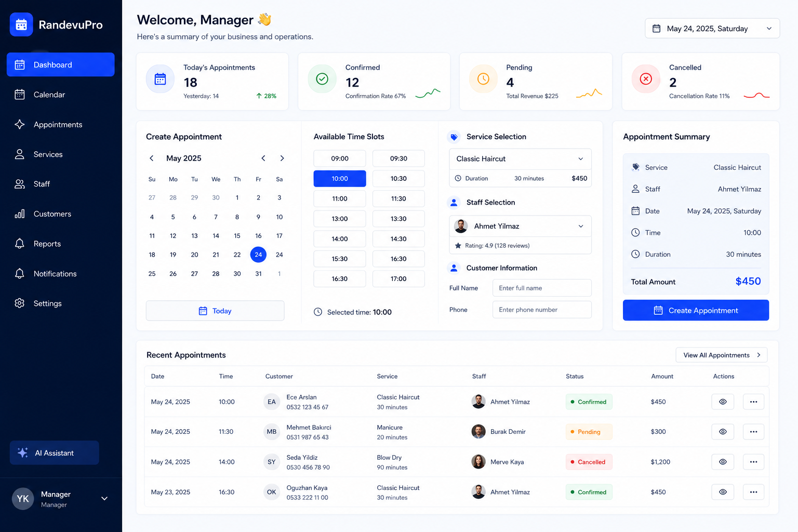Click the Today button under calendar
798x532 pixels.
click(215, 311)
